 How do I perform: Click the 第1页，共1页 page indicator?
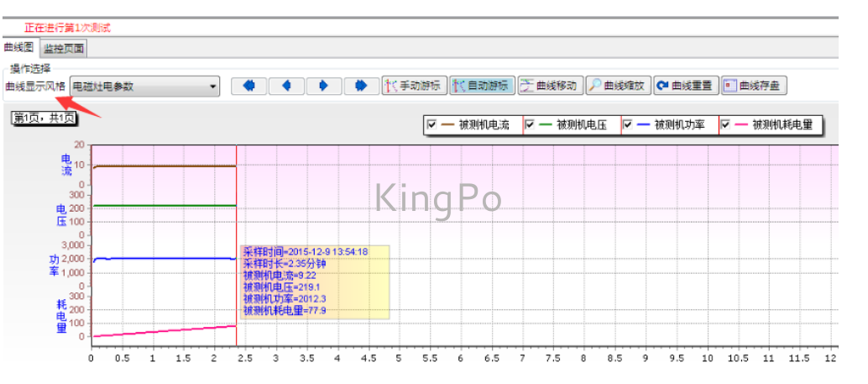[x=44, y=118]
